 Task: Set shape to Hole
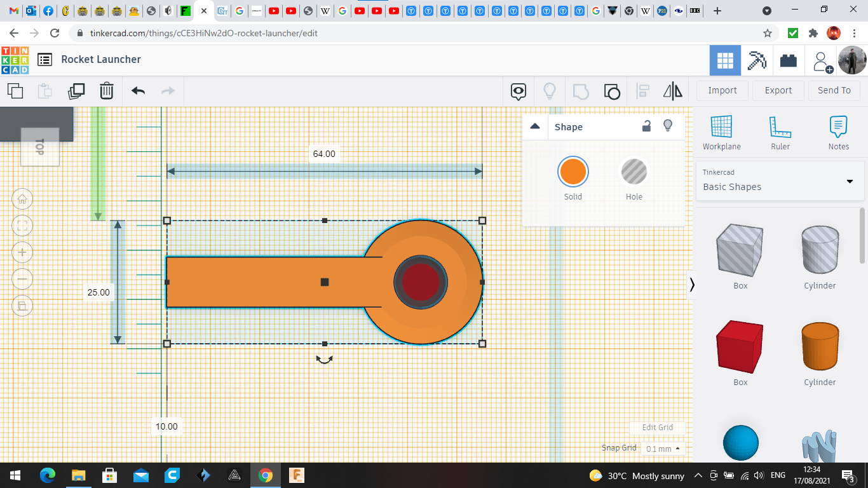coord(634,172)
